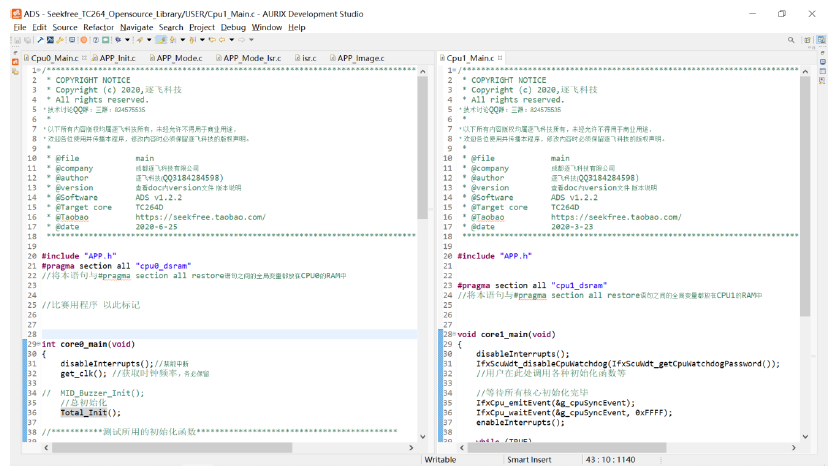The height and width of the screenshot is (468, 832).
Task: Click vertical scrollbar thumb in Cpu1_Main.c editor
Action: (805, 196)
